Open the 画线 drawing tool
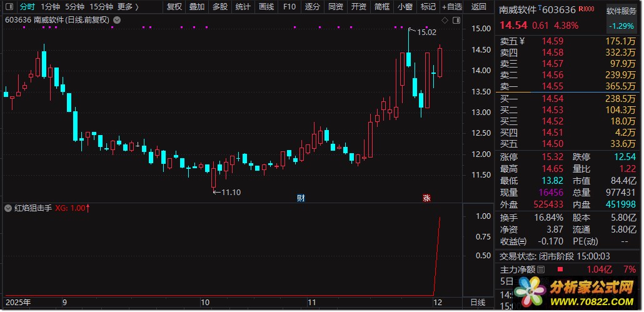Screen dimensions: 644x312 266,7
